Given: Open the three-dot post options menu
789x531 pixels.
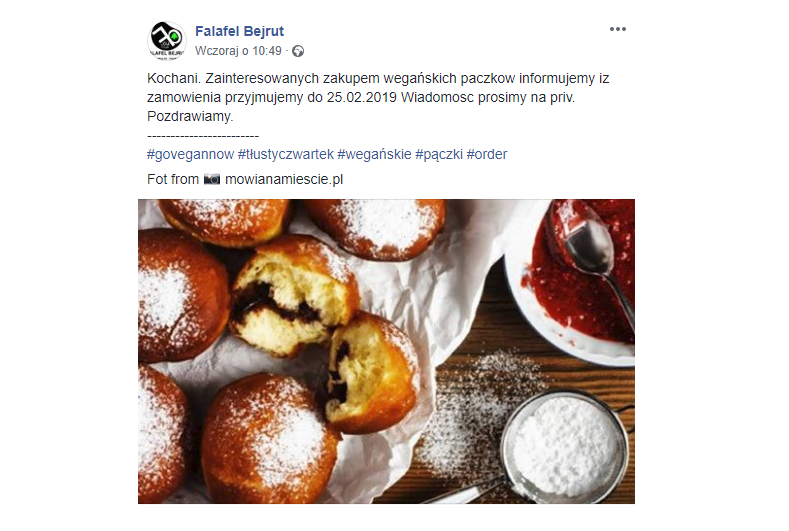Looking at the screenshot, I should [617, 29].
